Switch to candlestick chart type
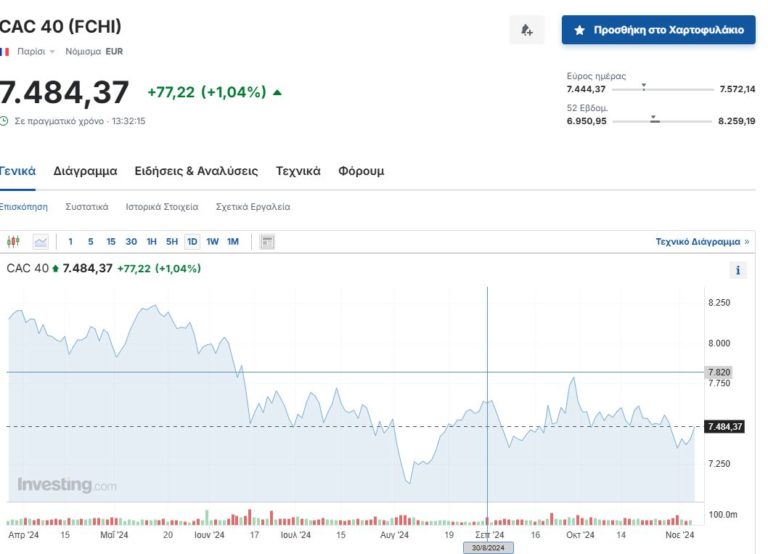The width and height of the screenshot is (768, 554). click(x=13, y=241)
